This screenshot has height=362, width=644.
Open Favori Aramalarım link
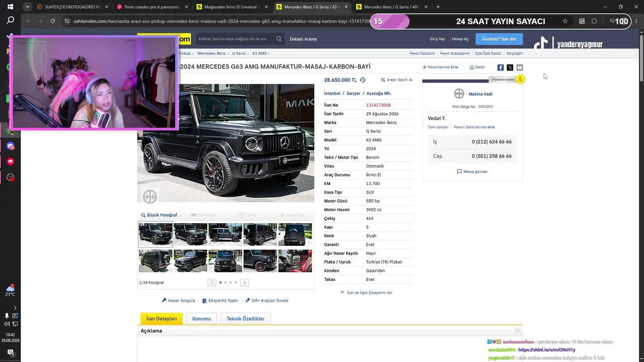point(455,53)
